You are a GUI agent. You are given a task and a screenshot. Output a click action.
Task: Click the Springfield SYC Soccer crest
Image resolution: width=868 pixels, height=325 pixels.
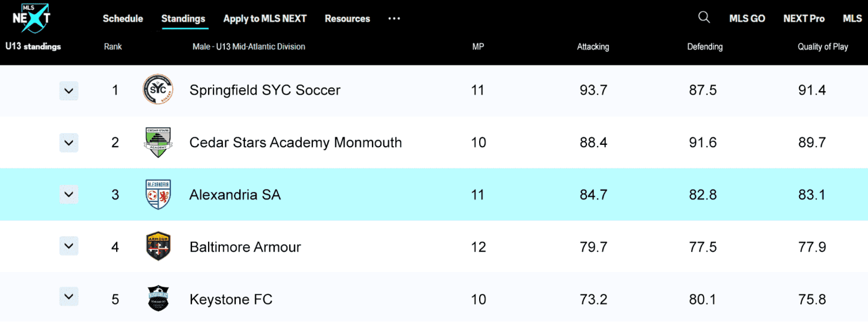tap(158, 91)
